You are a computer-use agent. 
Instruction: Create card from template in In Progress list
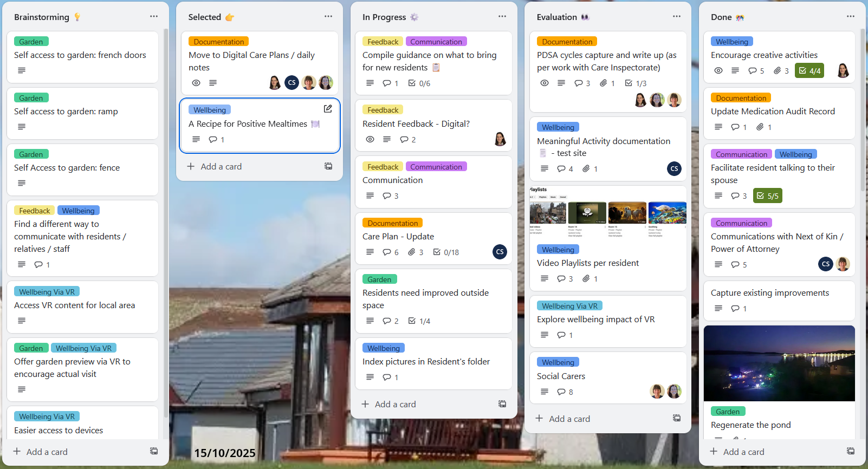coord(502,404)
